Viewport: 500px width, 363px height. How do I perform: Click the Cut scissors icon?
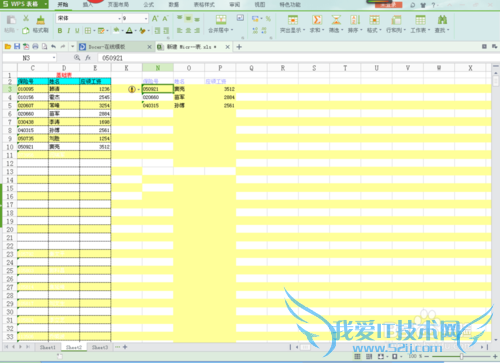26,18
